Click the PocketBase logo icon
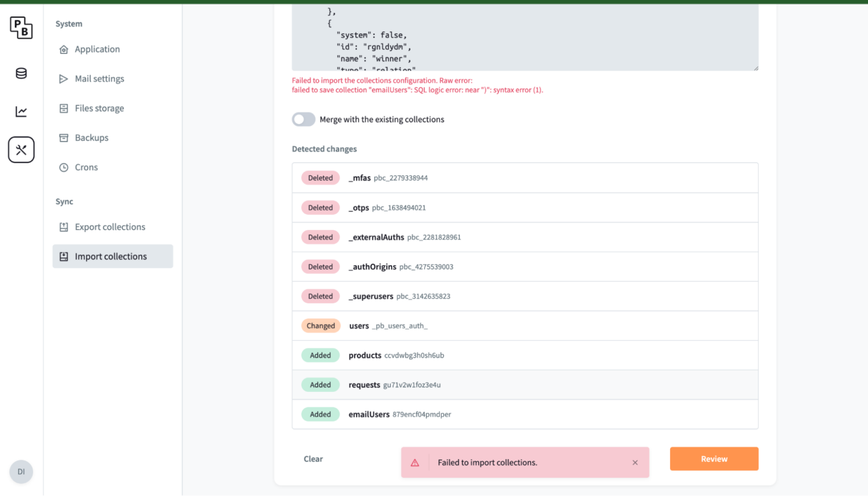This screenshot has width=868, height=496. coord(21,27)
